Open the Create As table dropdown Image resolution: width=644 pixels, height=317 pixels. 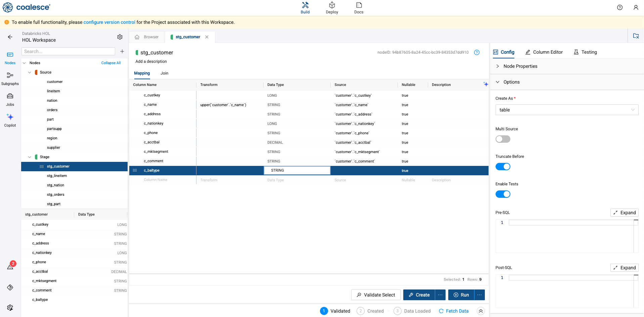[567, 110]
